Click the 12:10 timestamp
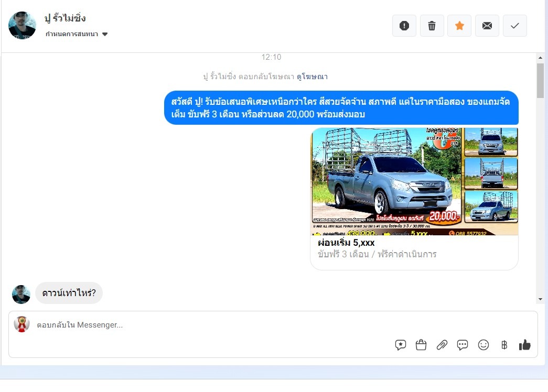This screenshot has width=548, height=392. 271,57
